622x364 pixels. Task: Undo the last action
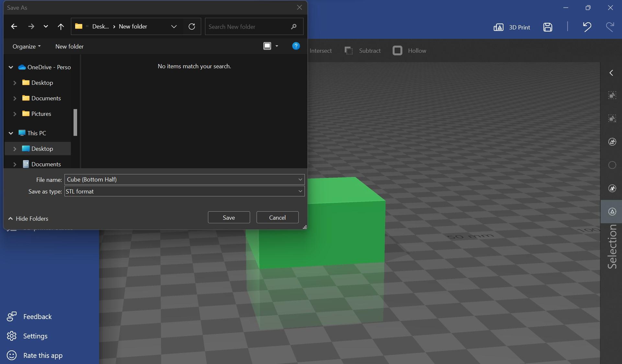587,27
